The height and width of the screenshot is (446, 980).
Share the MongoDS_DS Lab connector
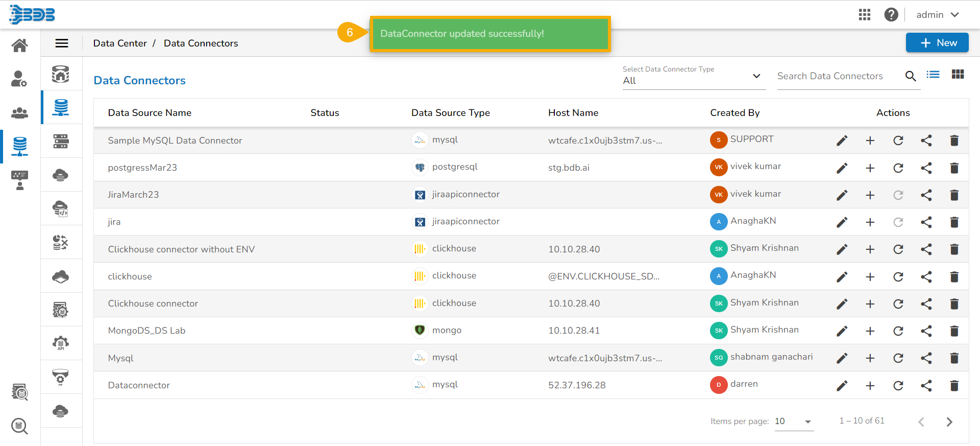(x=926, y=331)
